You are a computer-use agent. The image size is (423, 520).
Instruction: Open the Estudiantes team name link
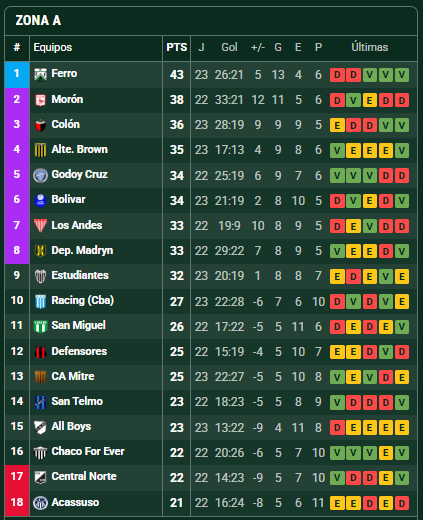80,275
